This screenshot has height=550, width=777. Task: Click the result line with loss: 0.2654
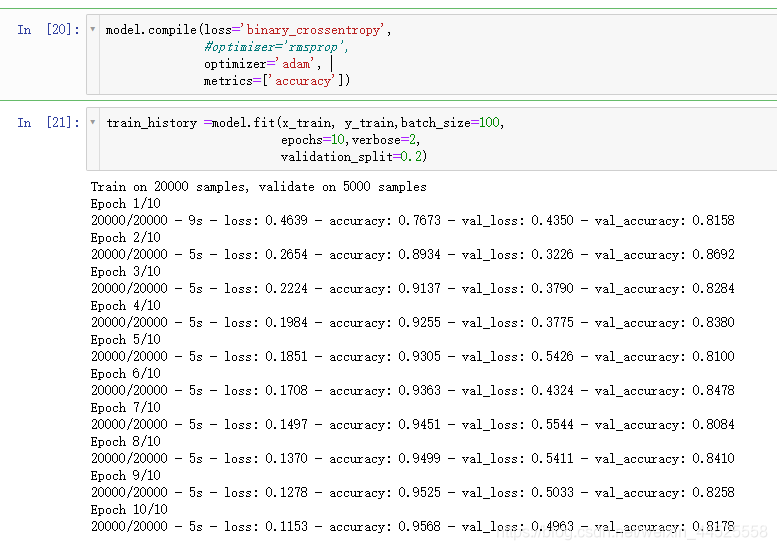point(412,255)
